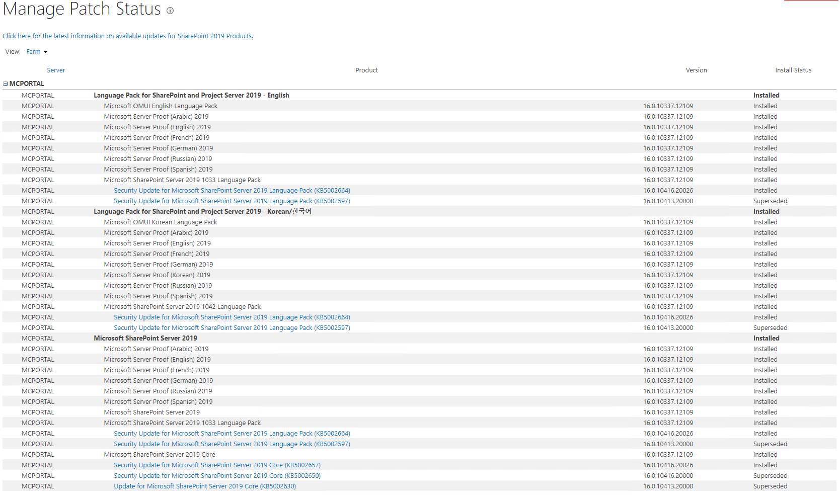Select Microsoft Server Proof (Korean) 2019 row

(x=419, y=275)
